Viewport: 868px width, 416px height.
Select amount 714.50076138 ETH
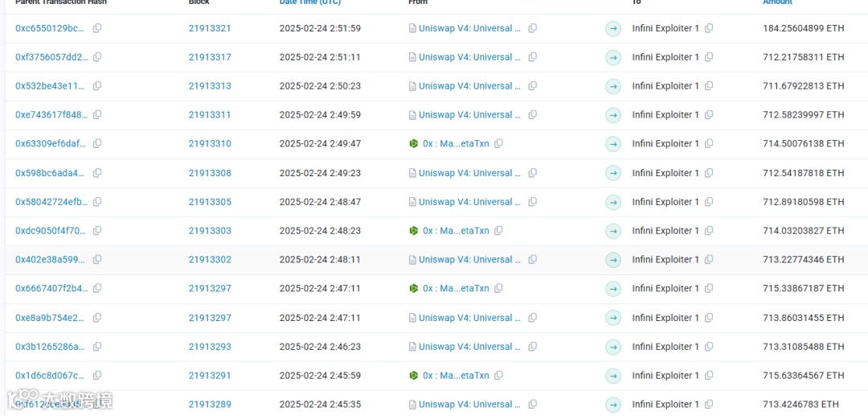click(x=804, y=143)
